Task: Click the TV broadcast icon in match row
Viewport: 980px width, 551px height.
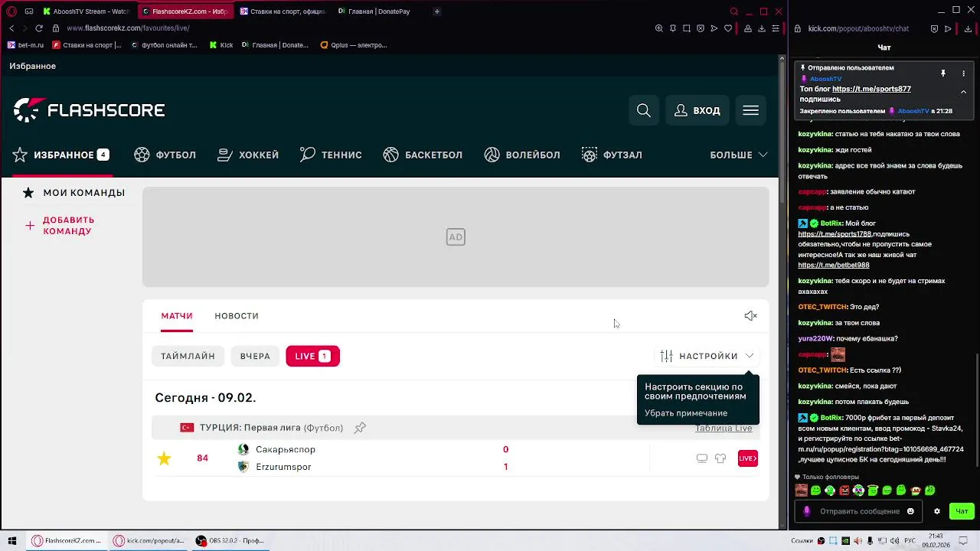Action: point(702,458)
